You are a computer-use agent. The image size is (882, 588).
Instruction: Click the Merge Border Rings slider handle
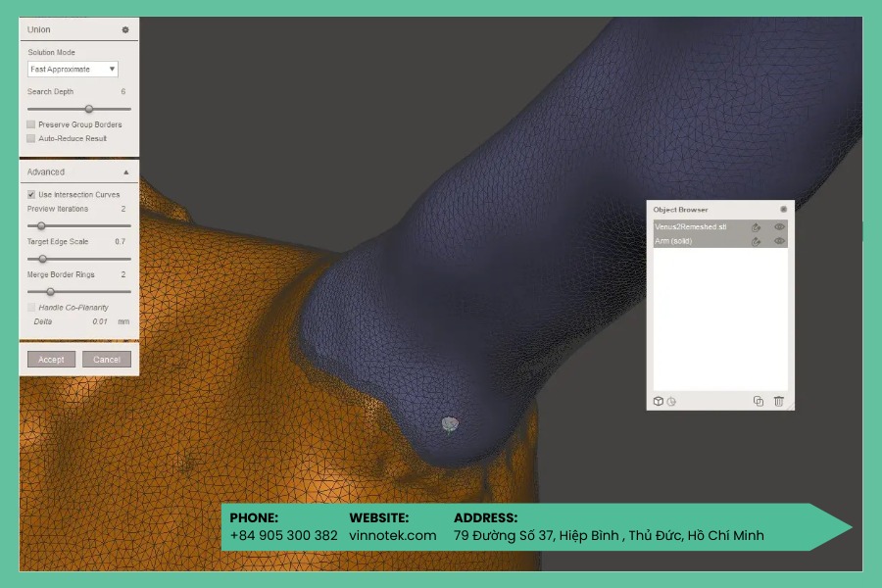(x=51, y=291)
